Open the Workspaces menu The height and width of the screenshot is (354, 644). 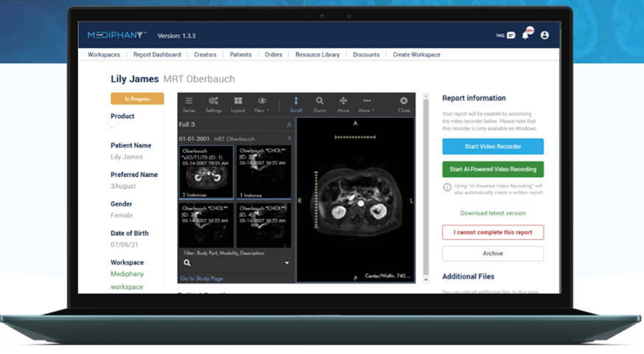coord(104,55)
